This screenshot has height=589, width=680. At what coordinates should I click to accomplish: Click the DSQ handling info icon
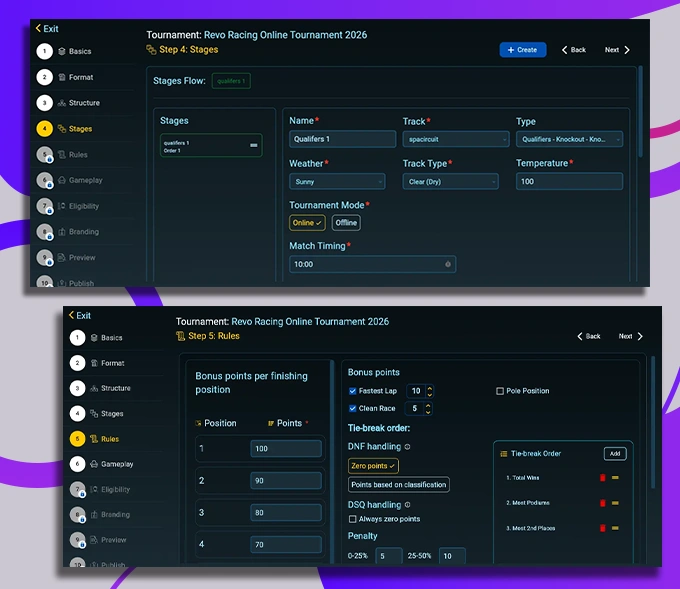click(x=409, y=505)
